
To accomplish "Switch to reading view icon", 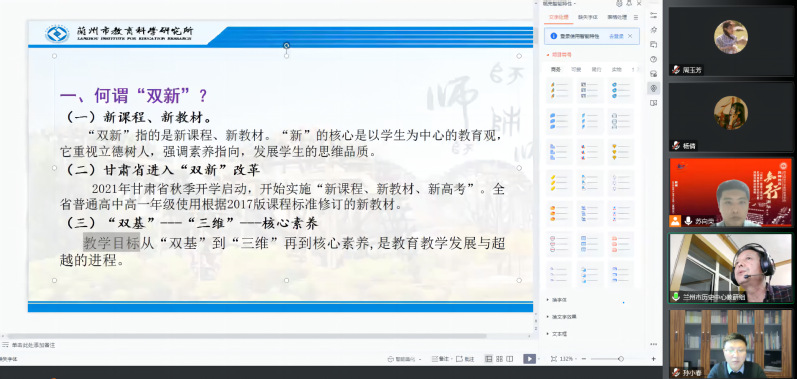I will [x=510, y=359].
